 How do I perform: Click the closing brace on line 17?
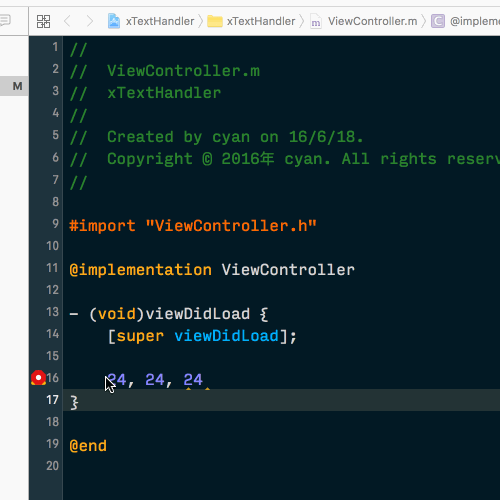click(x=74, y=402)
